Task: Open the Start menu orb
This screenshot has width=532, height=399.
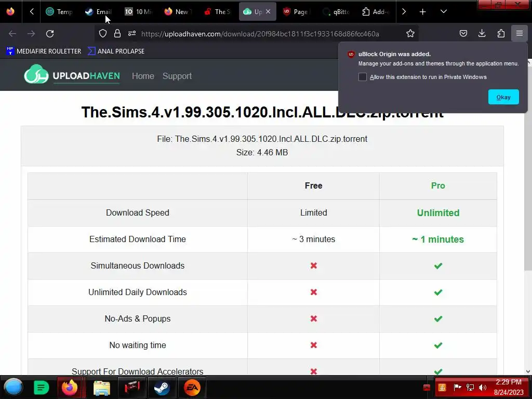Action: [13, 387]
